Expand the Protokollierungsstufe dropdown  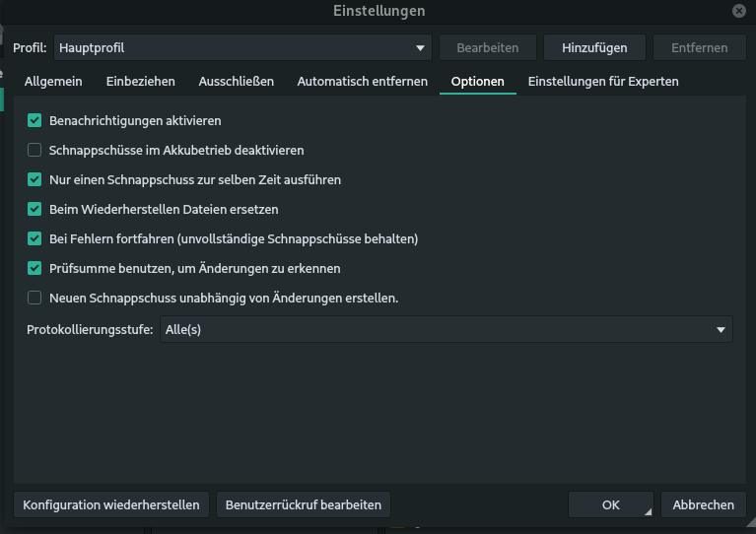pos(447,330)
